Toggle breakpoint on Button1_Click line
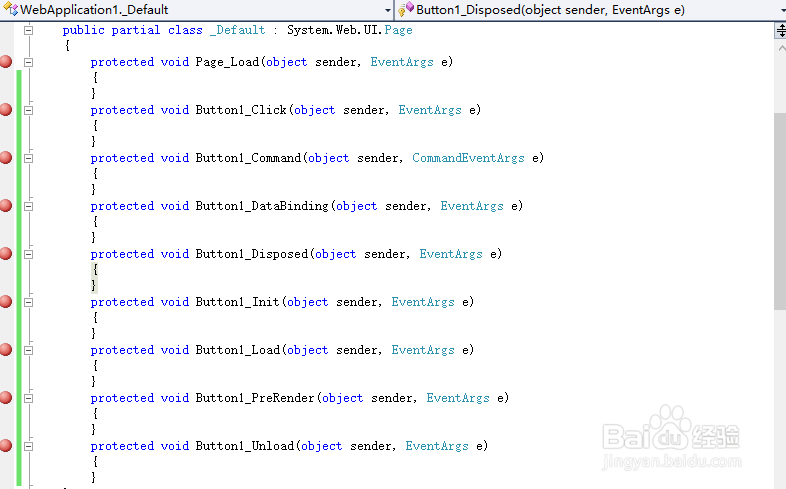Screen dimensions: 786x489 click(6, 110)
